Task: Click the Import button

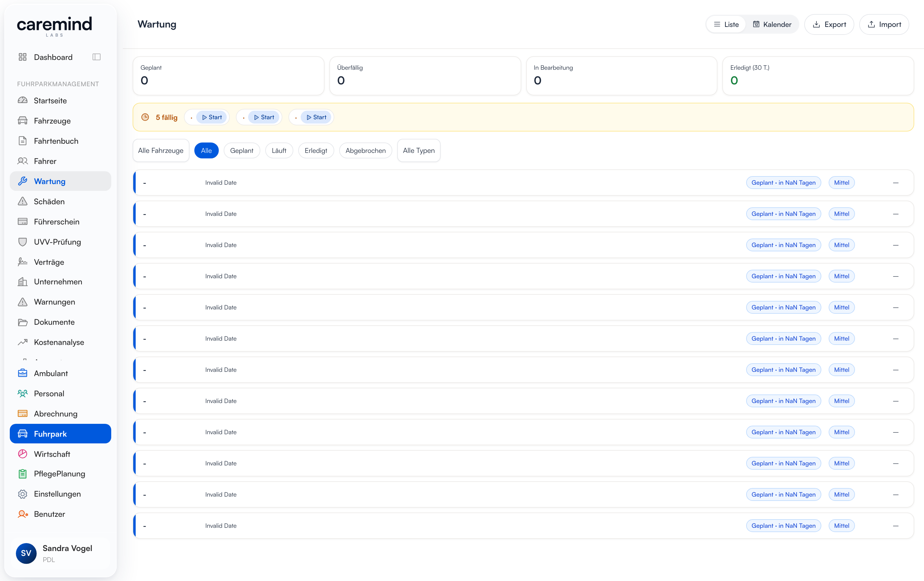Action: click(884, 24)
